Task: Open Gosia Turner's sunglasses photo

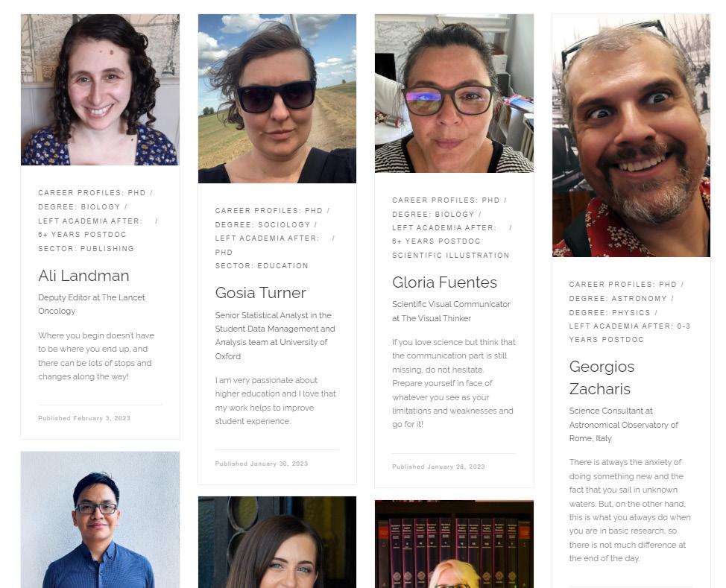Action: pyautogui.click(x=277, y=98)
